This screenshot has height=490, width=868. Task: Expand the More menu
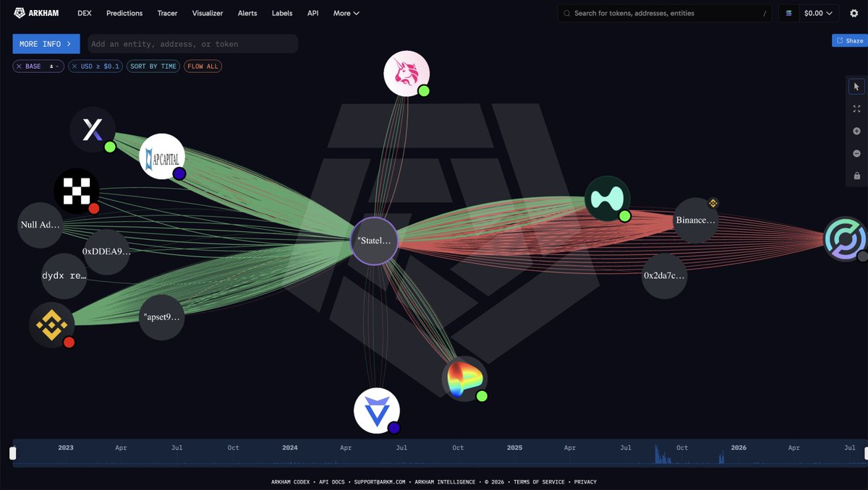point(346,13)
